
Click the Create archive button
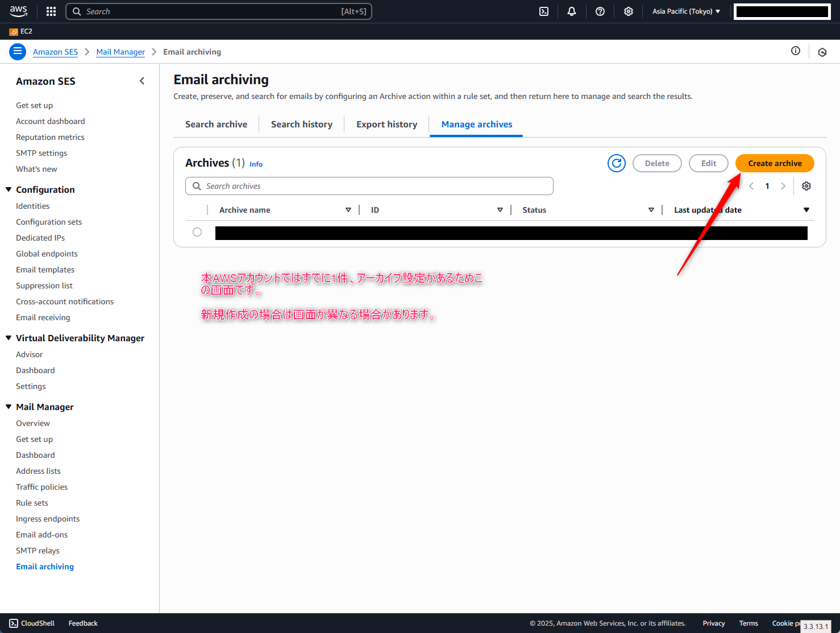click(x=775, y=163)
